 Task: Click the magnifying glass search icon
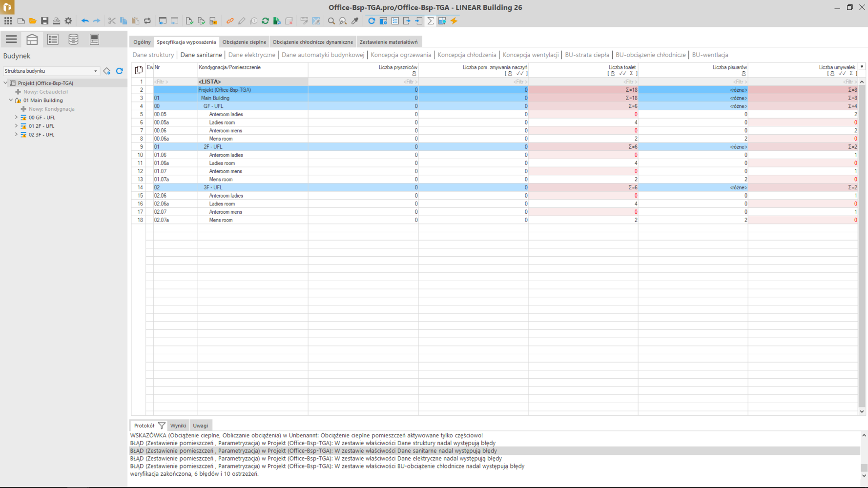point(331,21)
